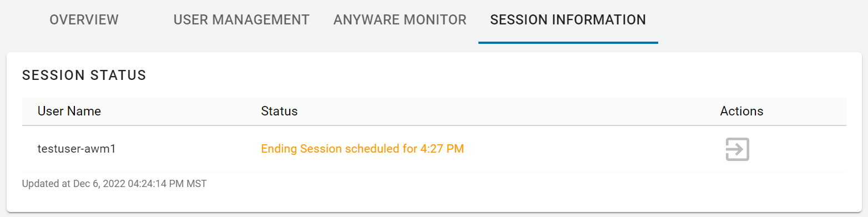Click the Ending Session scheduled status text
The width and height of the screenshot is (868, 217).
[362, 149]
